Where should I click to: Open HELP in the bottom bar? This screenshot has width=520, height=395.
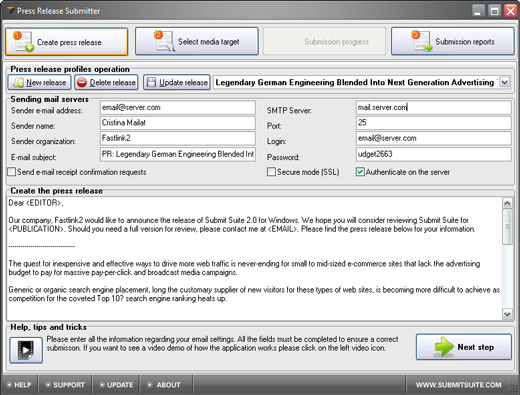[x=19, y=385]
